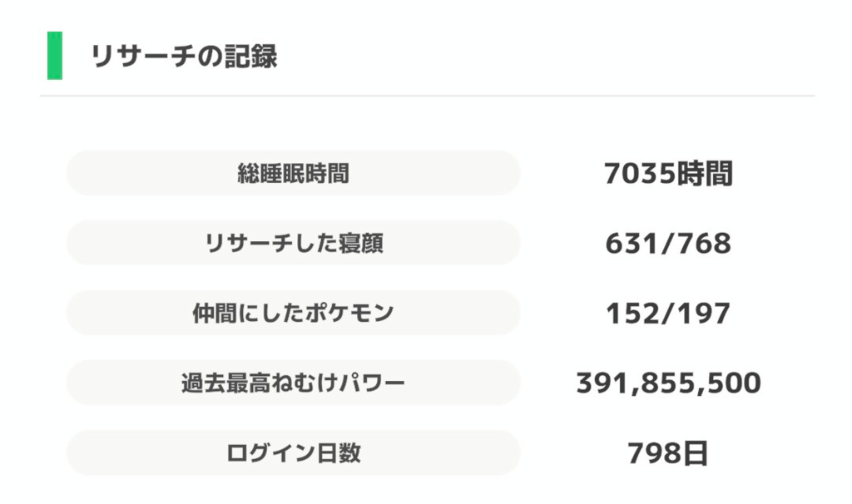The image size is (852, 504).
Task: Click the divider line under the heading
Action: coord(426,96)
